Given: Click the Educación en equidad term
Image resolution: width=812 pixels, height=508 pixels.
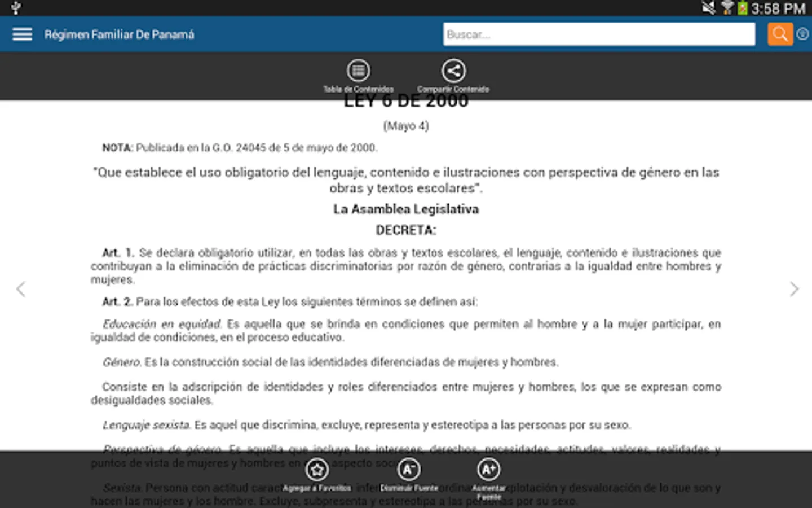Looking at the screenshot, I should point(162,324).
